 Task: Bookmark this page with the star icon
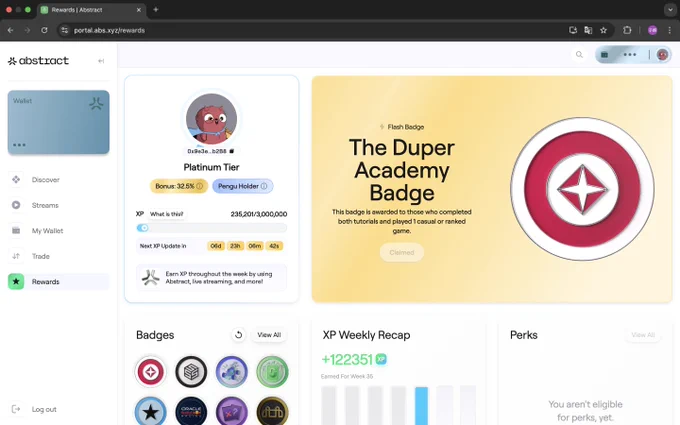pyautogui.click(x=603, y=30)
